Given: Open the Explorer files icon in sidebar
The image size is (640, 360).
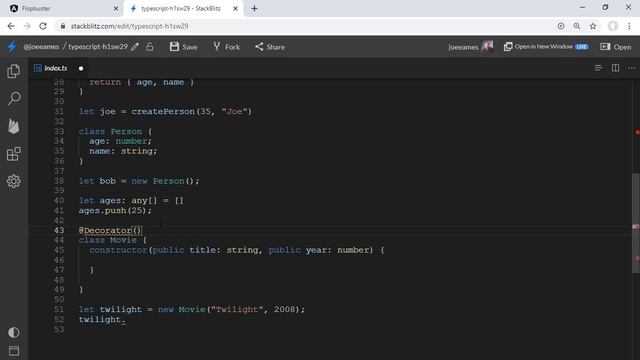Looking at the screenshot, I should [x=13, y=71].
